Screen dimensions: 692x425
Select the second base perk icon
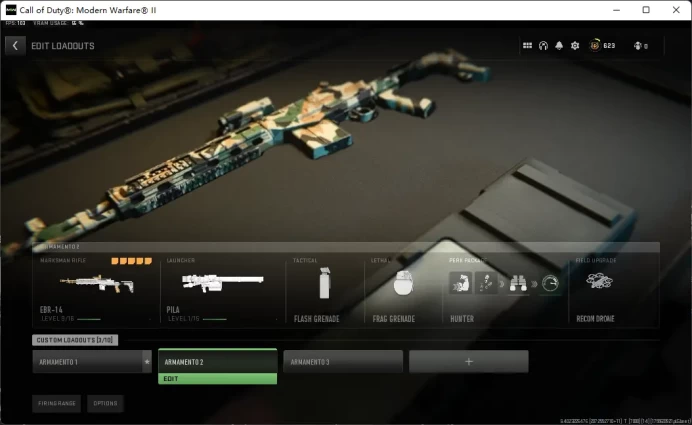486,283
